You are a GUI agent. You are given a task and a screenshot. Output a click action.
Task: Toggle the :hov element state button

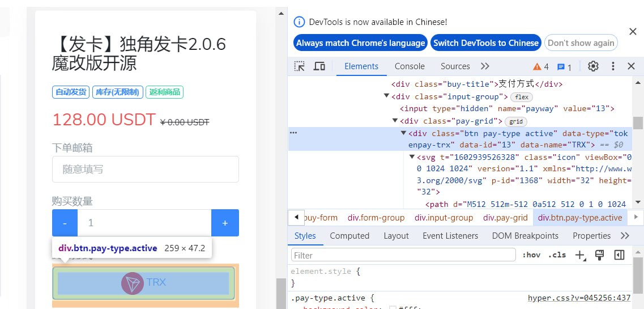(x=531, y=255)
